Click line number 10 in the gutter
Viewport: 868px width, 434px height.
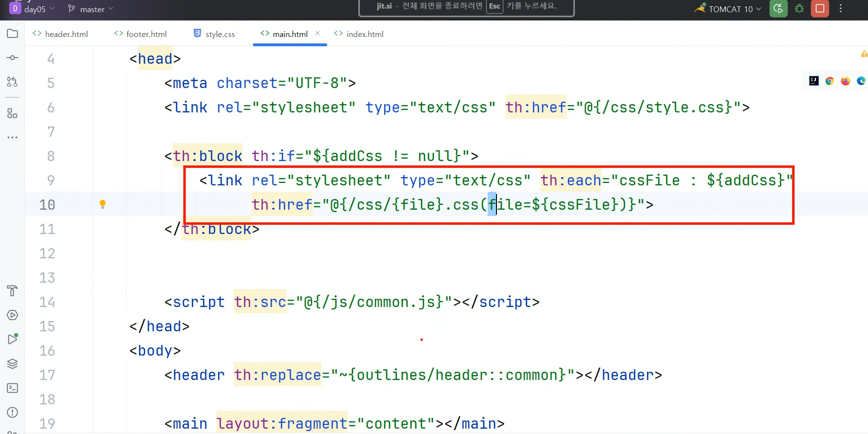47,205
